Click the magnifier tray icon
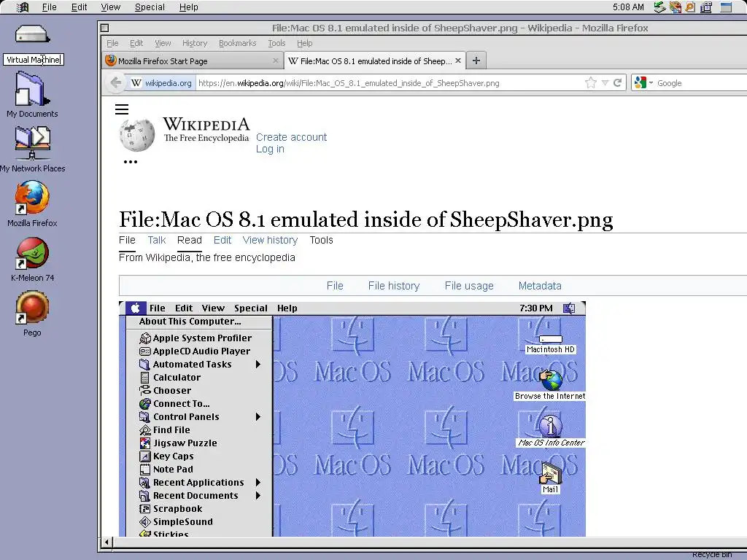The height and width of the screenshot is (560, 747). pyautogui.click(x=690, y=7)
